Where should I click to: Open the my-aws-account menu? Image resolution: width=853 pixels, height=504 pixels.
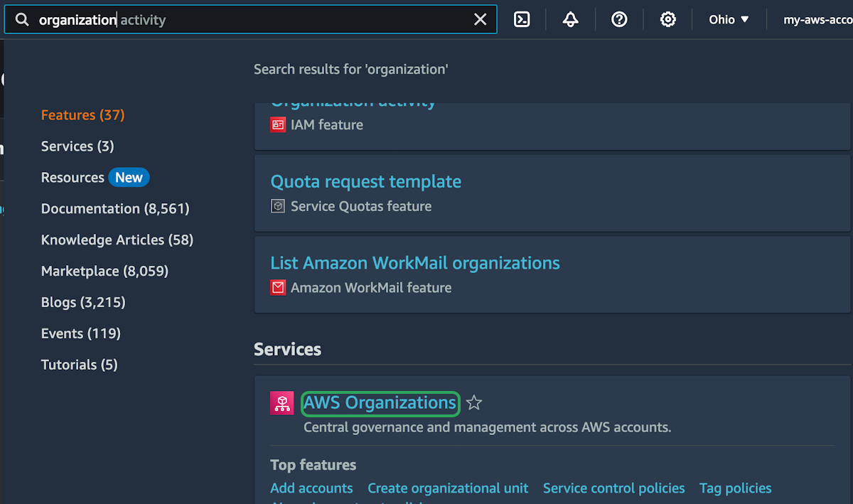point(817,20)
